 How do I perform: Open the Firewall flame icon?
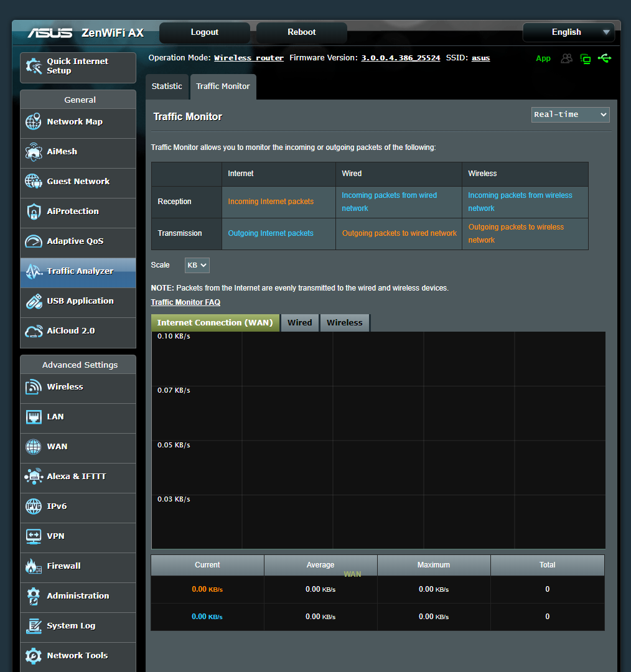click(x=34, y=566)
